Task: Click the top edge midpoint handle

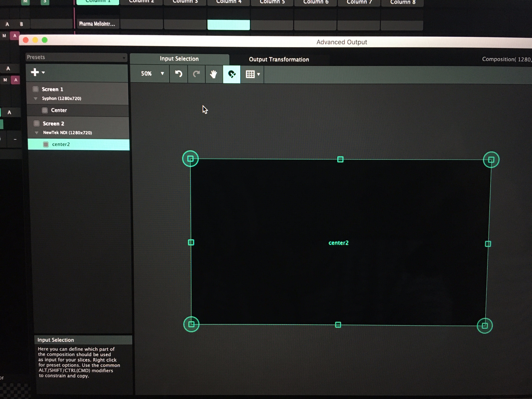Action: click(x=340, y=159)
